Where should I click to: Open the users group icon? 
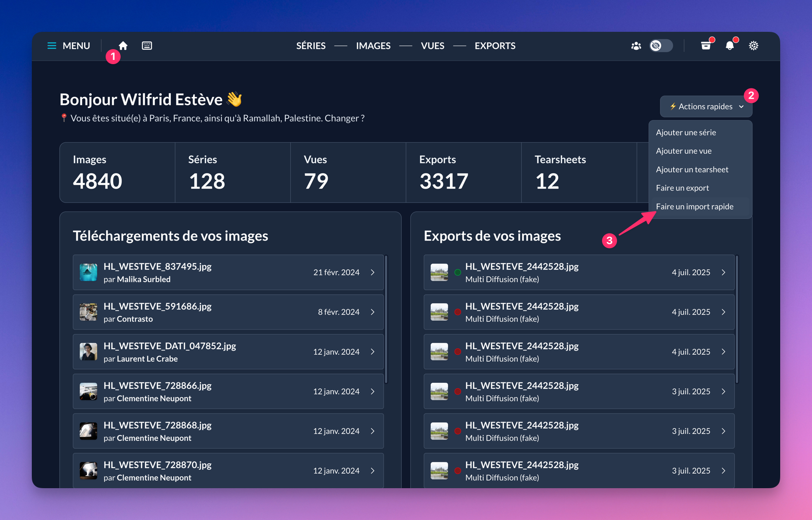point(636,45)
